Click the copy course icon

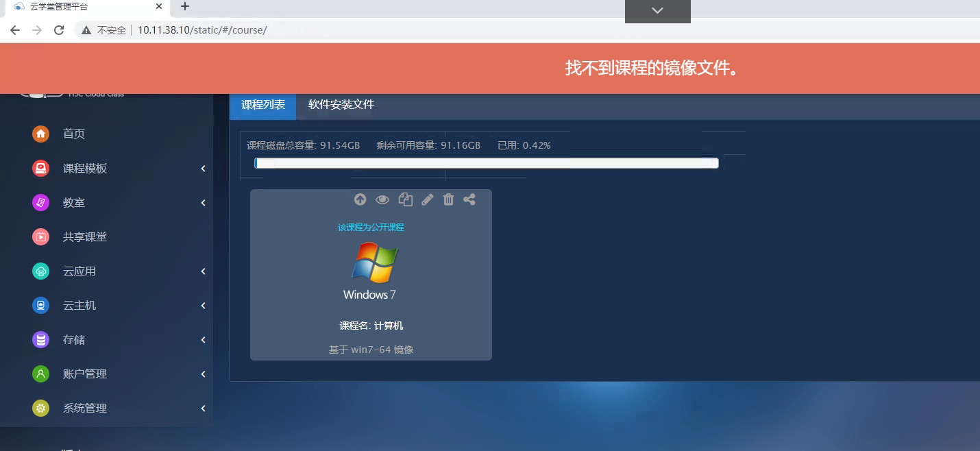406,199
